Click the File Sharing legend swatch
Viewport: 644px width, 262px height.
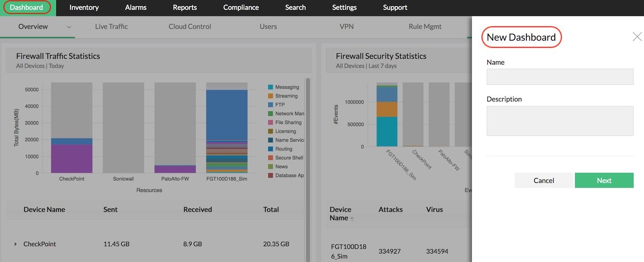(271, 123)
